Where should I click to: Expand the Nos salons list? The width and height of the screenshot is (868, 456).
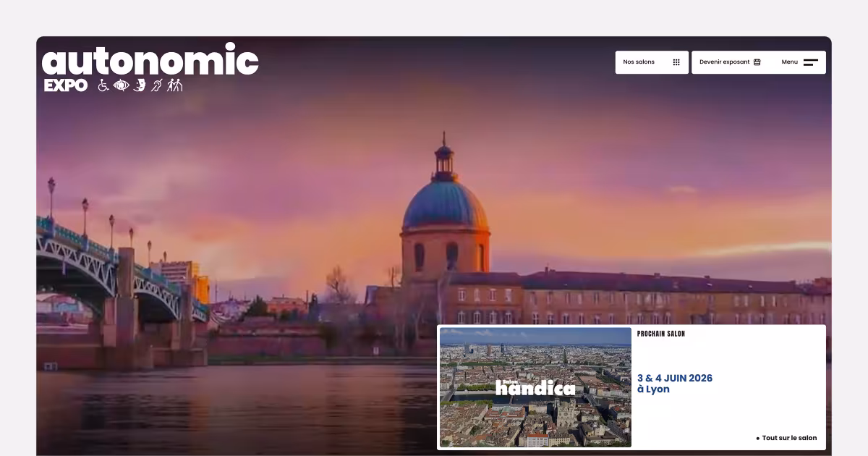tap(639, 62)
